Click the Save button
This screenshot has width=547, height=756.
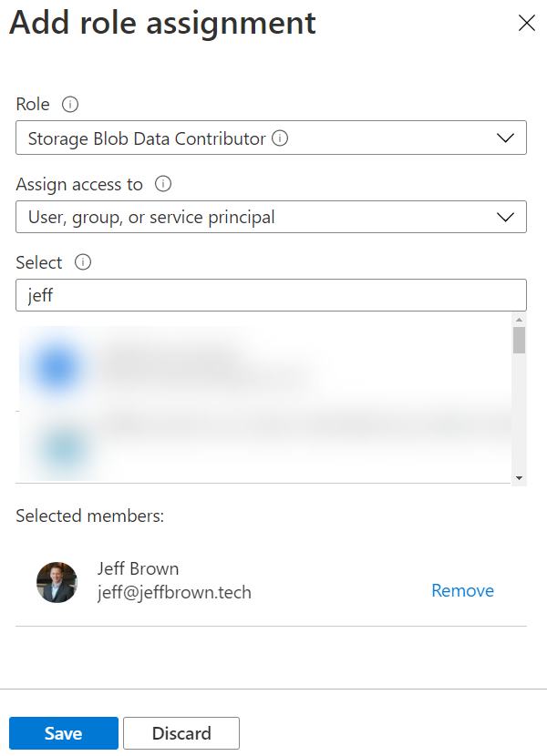coord(63,732)
